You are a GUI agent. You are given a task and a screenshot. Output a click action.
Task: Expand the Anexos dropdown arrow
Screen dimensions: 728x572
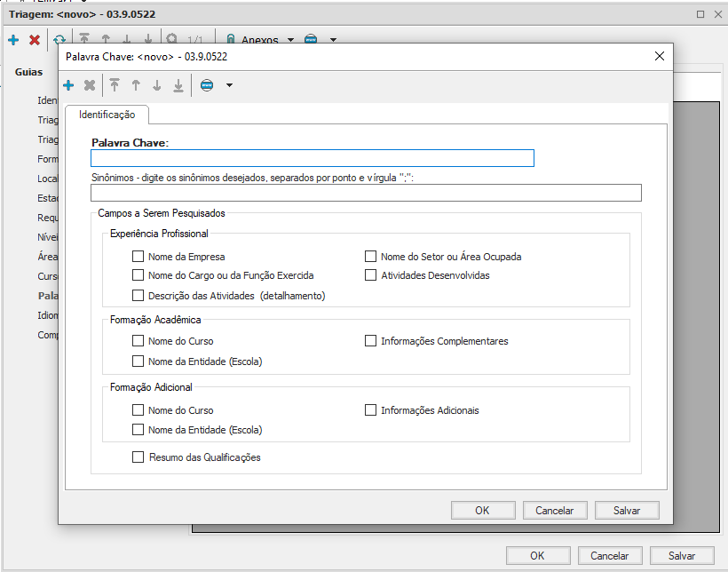pyautogui.click(x=290, y=40)
